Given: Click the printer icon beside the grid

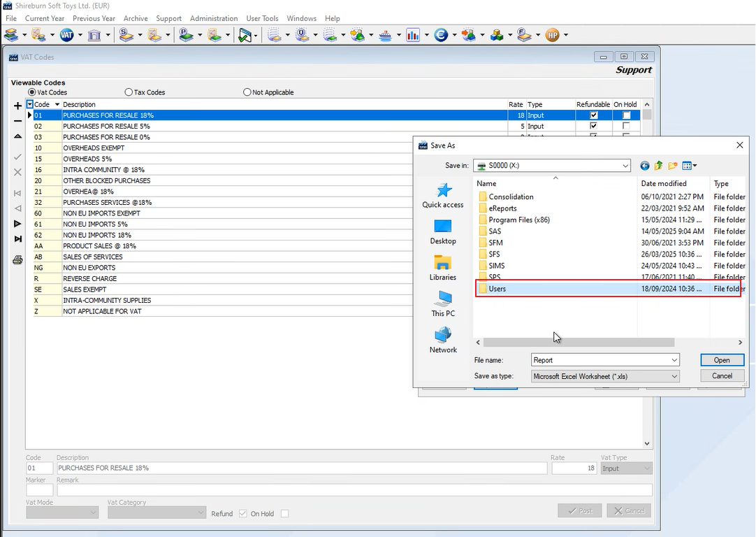Looking at the screenshot, I should (x=18, y=260).
